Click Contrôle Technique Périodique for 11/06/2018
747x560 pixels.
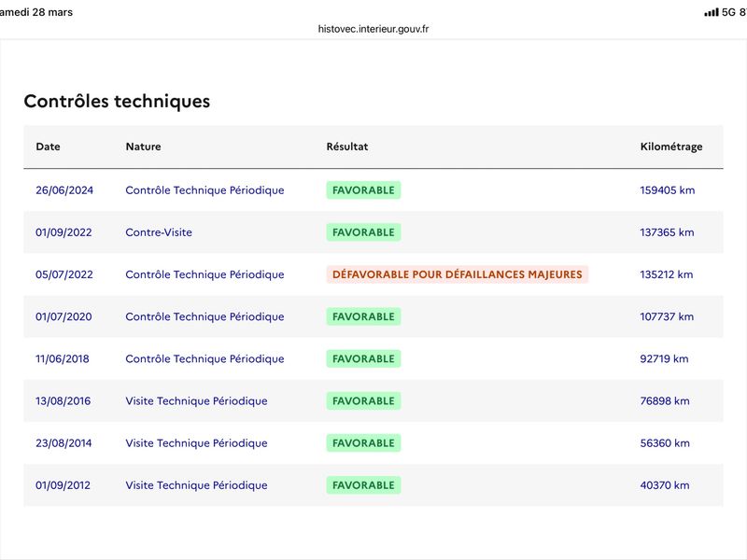pos(204,359)
